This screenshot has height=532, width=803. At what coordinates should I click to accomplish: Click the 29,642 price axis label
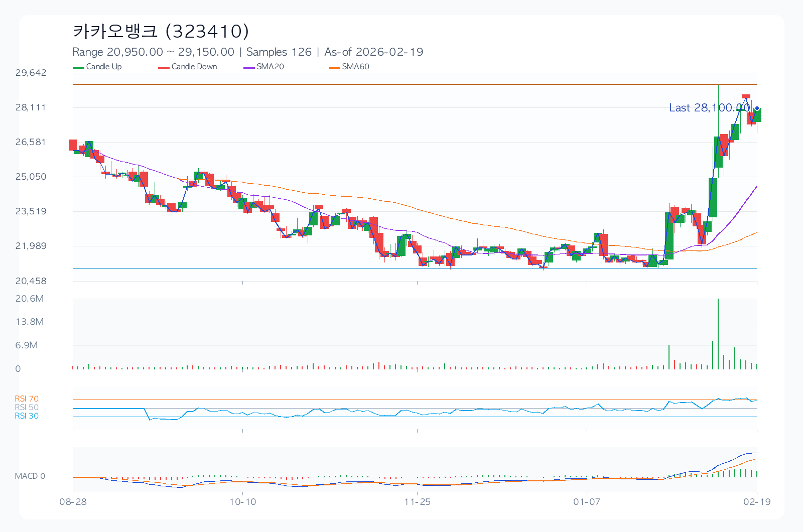31,73
